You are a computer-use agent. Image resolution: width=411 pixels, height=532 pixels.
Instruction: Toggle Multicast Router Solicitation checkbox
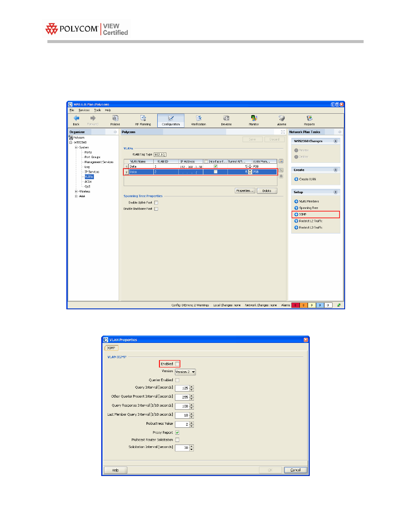(x=177, y=440)
